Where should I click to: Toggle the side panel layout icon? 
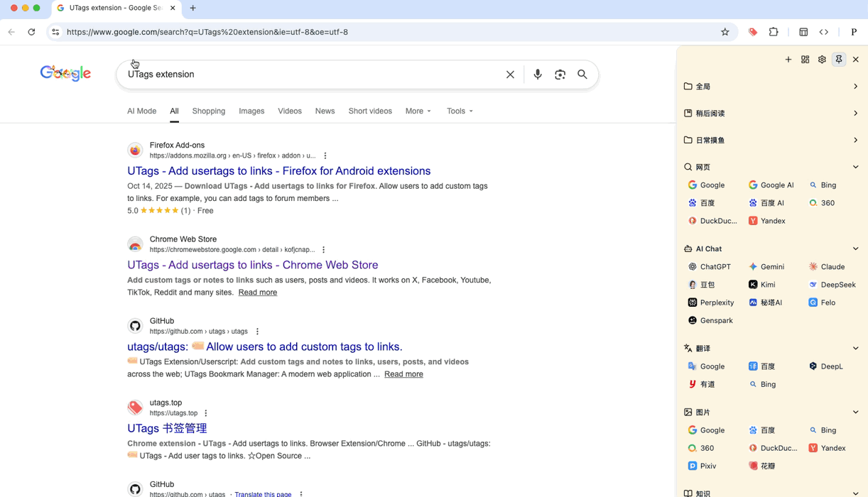803,32
